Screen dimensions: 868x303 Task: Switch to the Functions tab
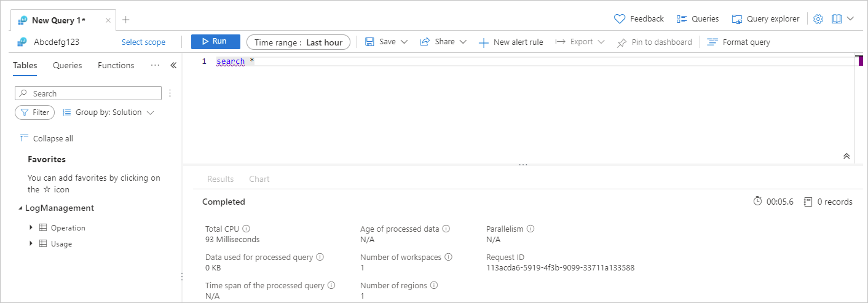click(x=116, y=65)
